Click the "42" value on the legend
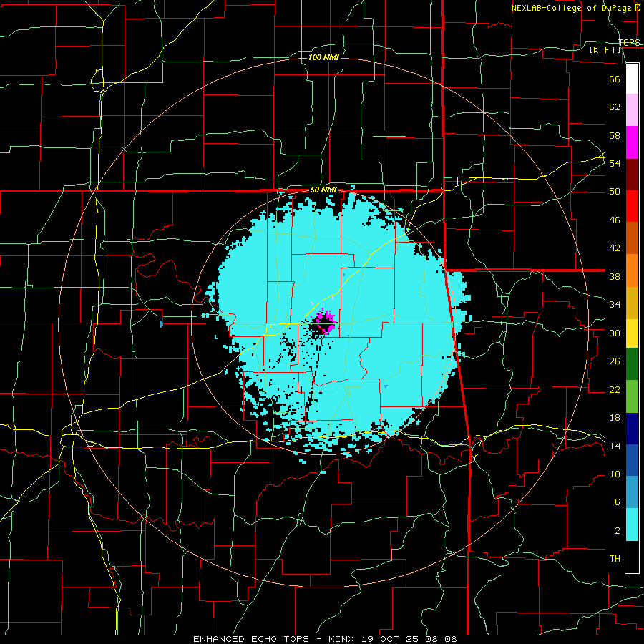644x644 pixels. [615, 248]
